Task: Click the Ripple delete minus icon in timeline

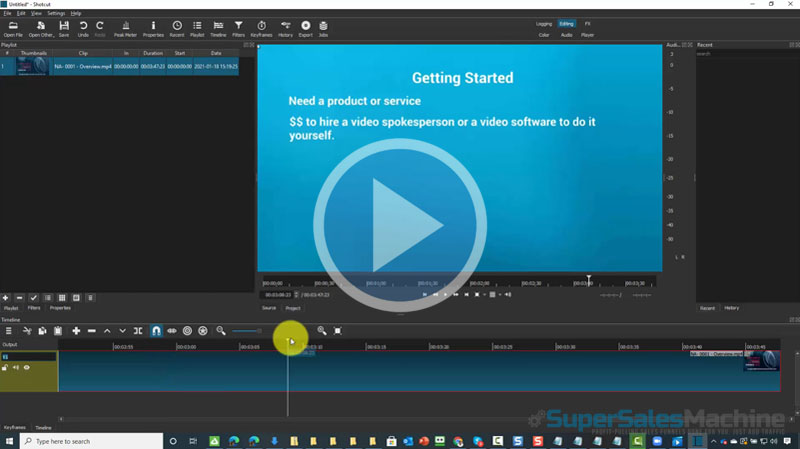Action: coord(92,331)
